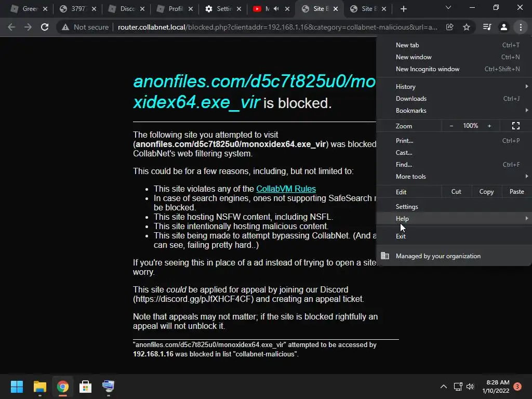Bookmark this page with the star icon
The width and height of the screenshot is (532, 399).
tap(467, 27)
